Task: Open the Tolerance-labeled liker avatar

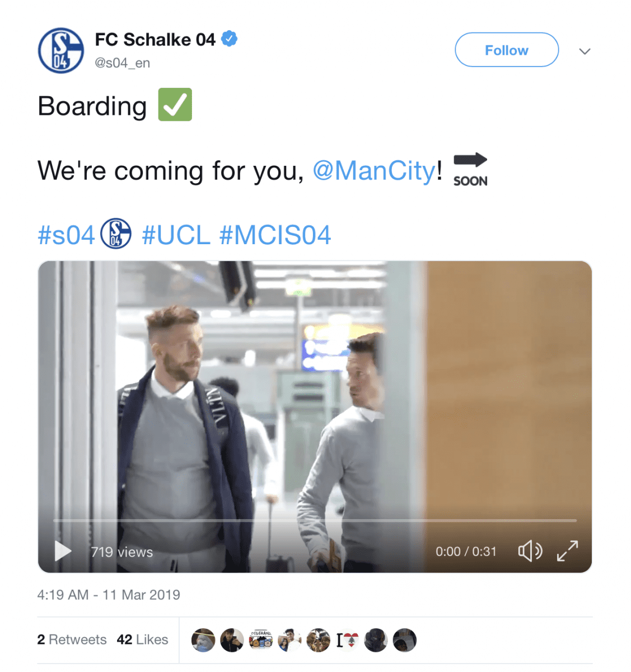Action: pyautogui.click(x=261, y=640)
